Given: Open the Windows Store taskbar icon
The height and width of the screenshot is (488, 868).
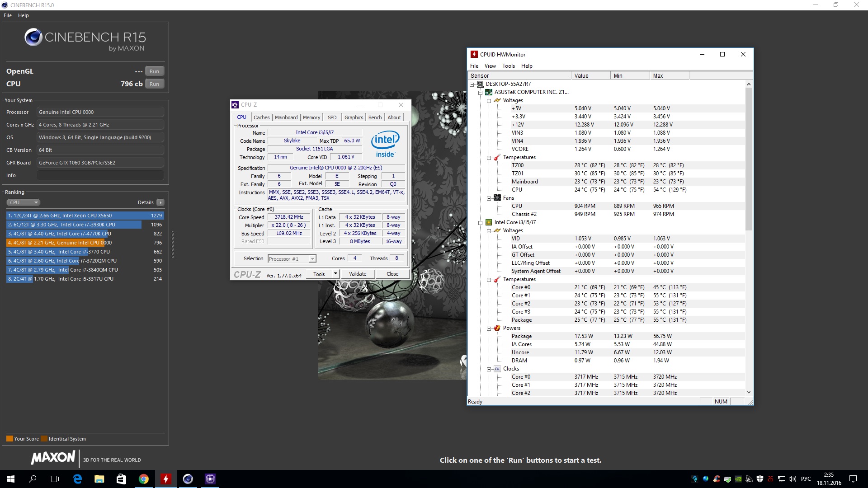Looking at the screenshot, I should click(121, 479).
